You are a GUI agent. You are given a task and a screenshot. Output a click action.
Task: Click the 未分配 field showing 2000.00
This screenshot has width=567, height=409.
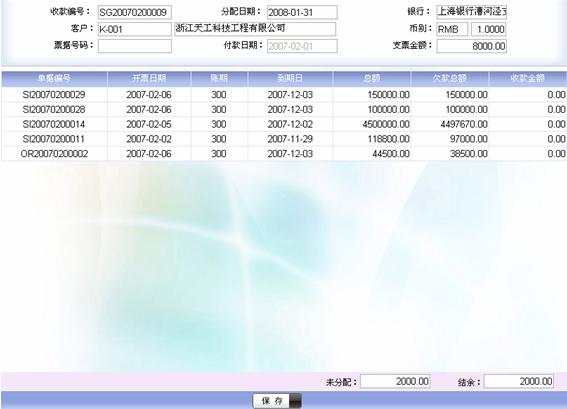coord(395,381)
